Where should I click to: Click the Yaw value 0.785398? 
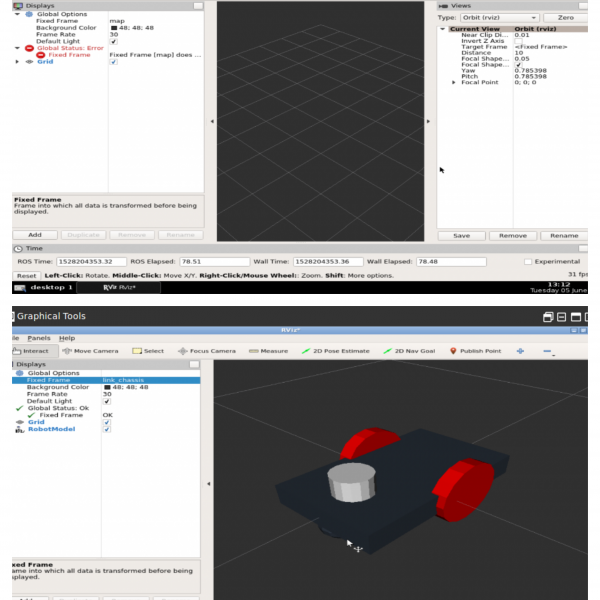pyautogui.click(x=530, y=71)
